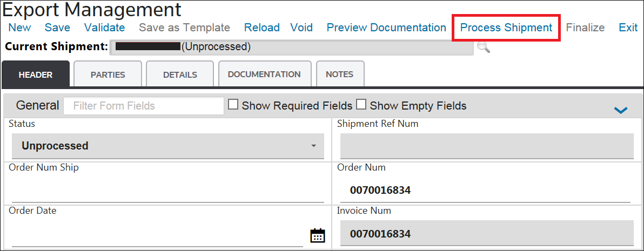644x251 pixels.
Task: Save the current shipment
Action: tap(57, 28)
